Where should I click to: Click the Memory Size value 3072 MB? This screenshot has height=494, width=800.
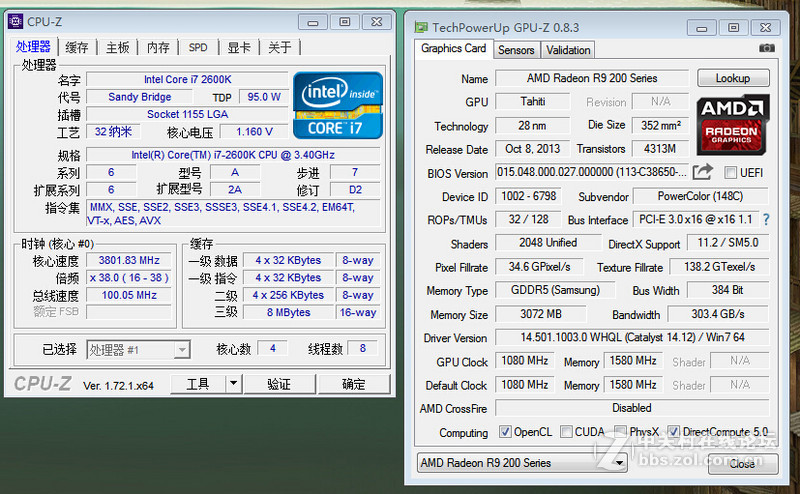click(x=541, y=314)
